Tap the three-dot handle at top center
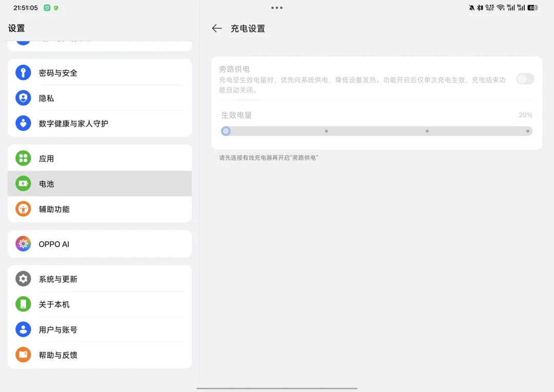 tap(276, 7)
